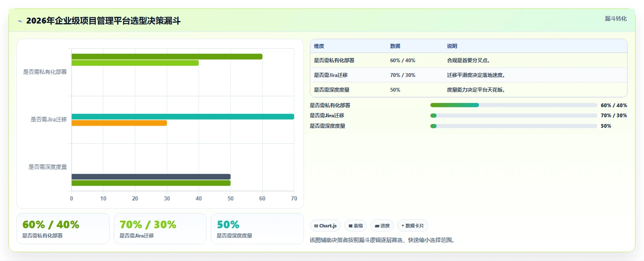
Task: Open the 60% / 40% data card
Action: (63, 229)
